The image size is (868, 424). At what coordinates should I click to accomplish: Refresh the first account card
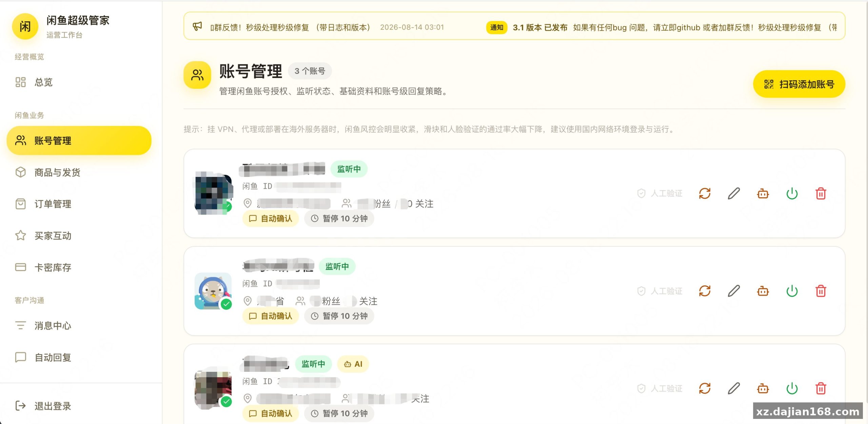click(705, 194)
